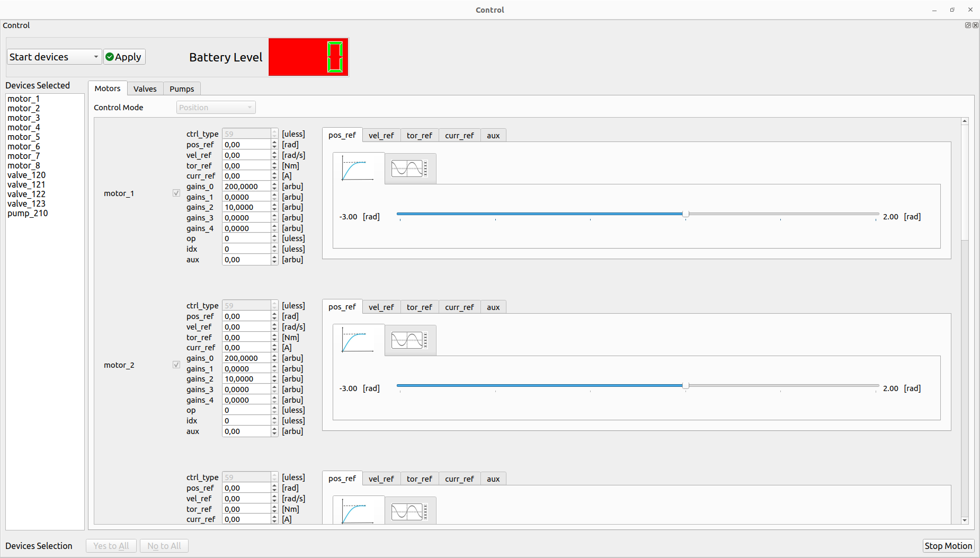Click motor_2 gains_0 spin arrows
Viewport: 980px width, 558px height.
point(274,358)
